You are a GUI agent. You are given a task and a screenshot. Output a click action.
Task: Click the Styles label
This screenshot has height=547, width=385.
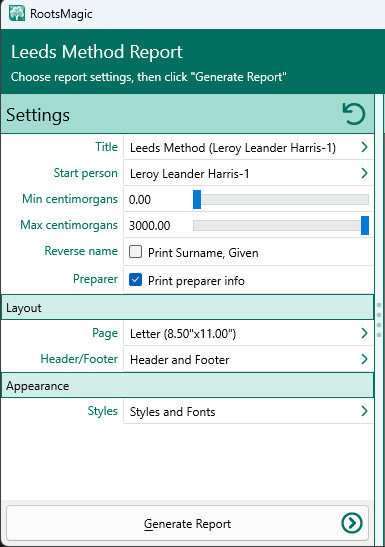point(103,411)
